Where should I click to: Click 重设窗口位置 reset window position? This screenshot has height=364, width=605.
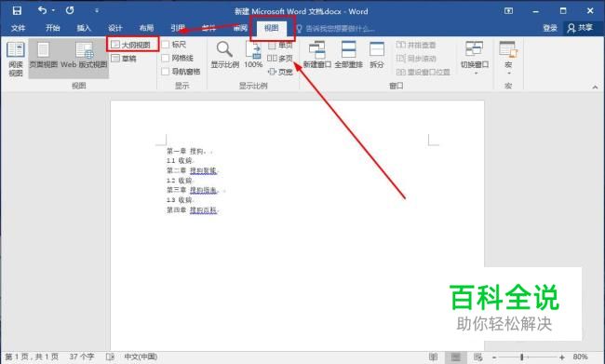[x=423, y=73]
